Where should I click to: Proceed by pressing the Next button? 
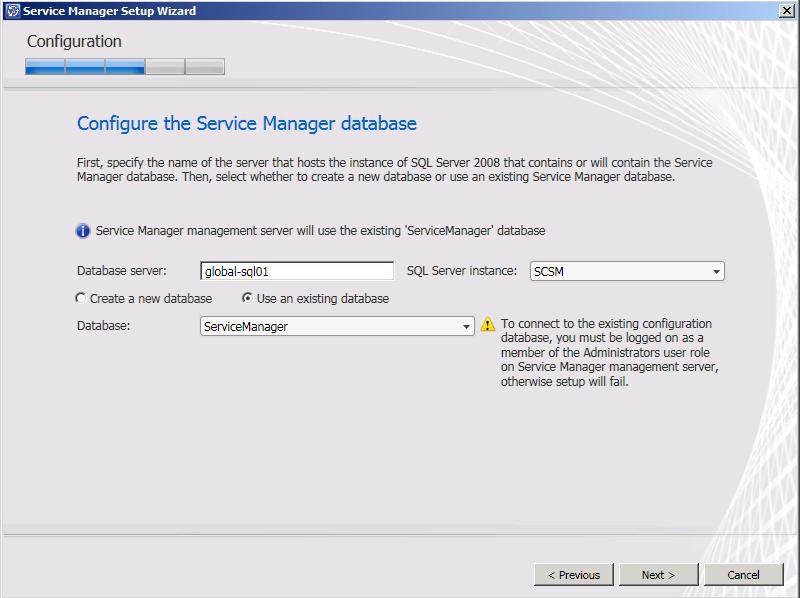pyautogui.click(x=658, y=575)
